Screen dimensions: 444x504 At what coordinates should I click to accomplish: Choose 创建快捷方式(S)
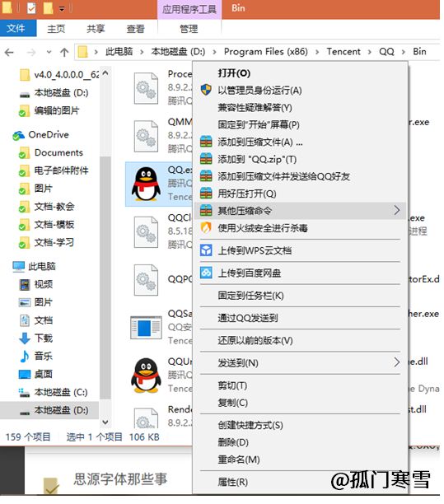coord(250,425)
